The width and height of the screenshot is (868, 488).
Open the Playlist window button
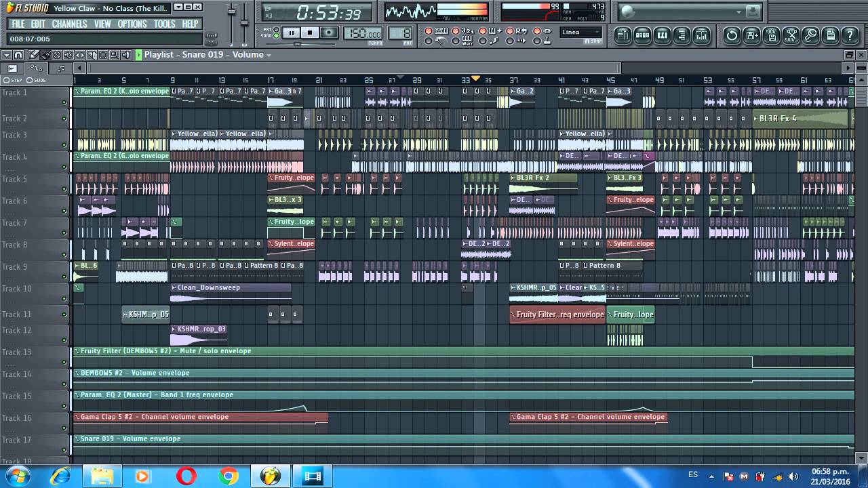pos(623,35)
